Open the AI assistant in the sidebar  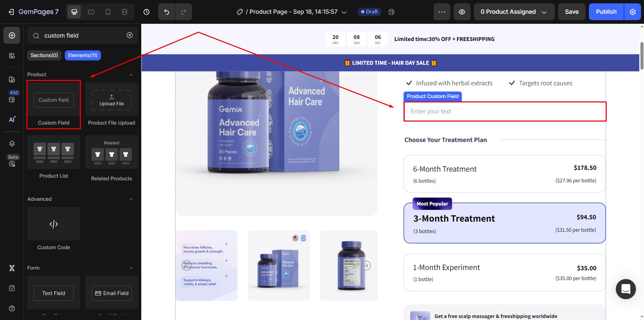pyautogui.click(x=12, y=120)
